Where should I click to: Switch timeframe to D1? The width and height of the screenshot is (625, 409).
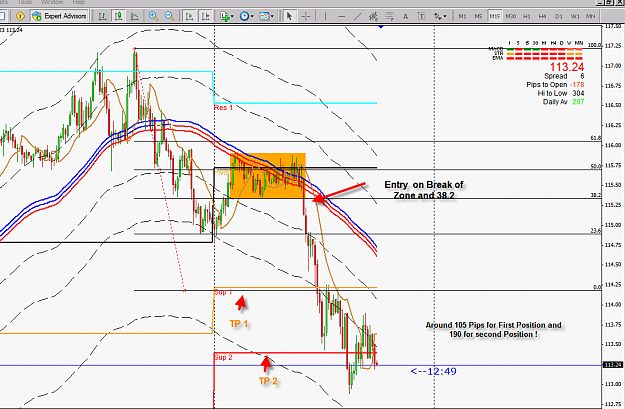[559, 16]
